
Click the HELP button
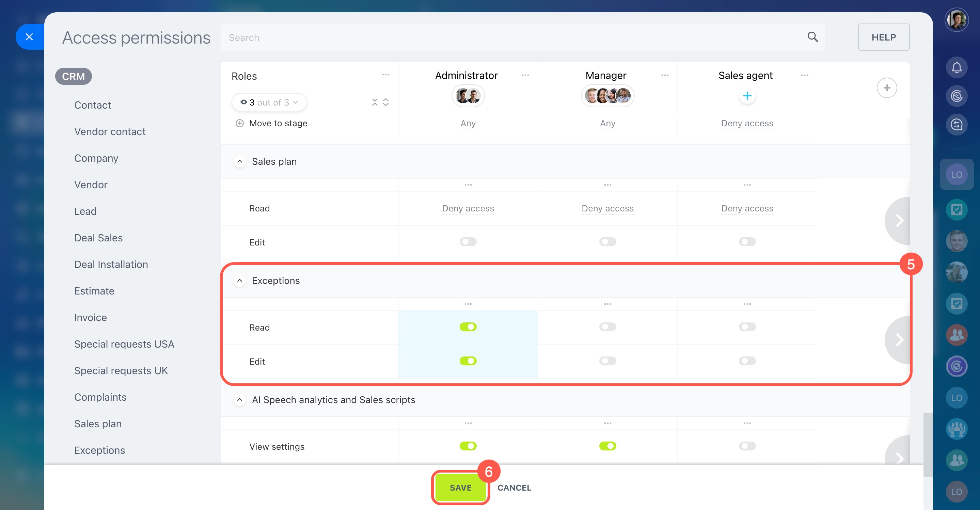point(883,37)
